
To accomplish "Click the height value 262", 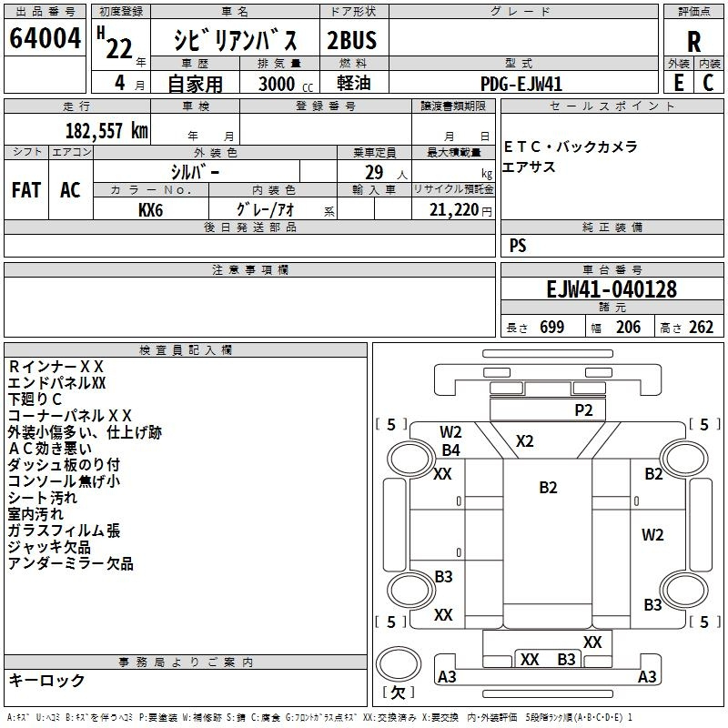I will point(701,327).
